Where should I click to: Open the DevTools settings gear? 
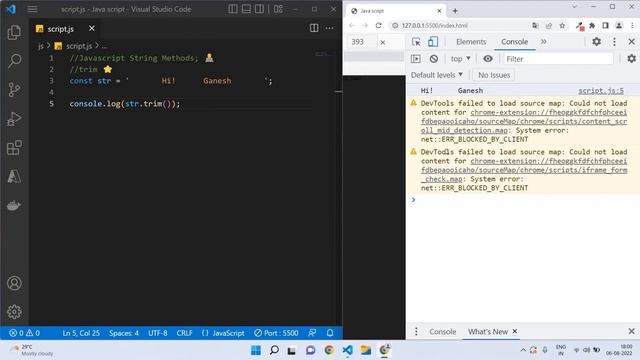[x=596, y=41]
